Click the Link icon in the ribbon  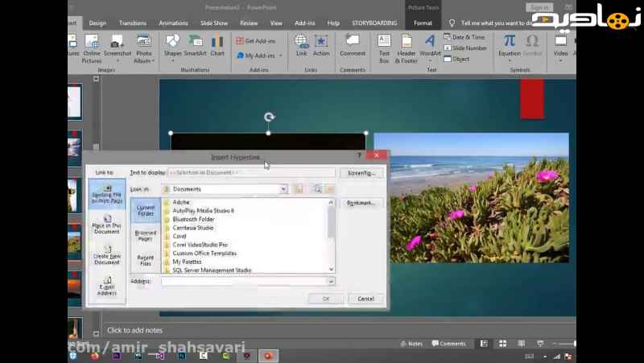pos(301,46)
